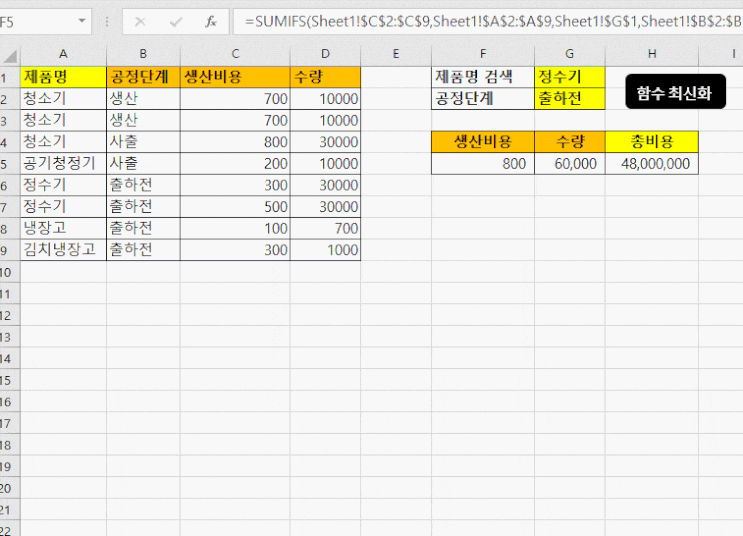The width and height of the screenshot is (743, 536).
Task: Click the 제품명 검색 label cell
Action: [483, 77]
